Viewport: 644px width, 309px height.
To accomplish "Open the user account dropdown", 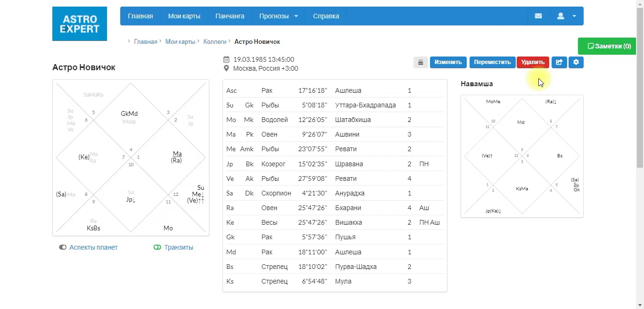I will (567, 16).
